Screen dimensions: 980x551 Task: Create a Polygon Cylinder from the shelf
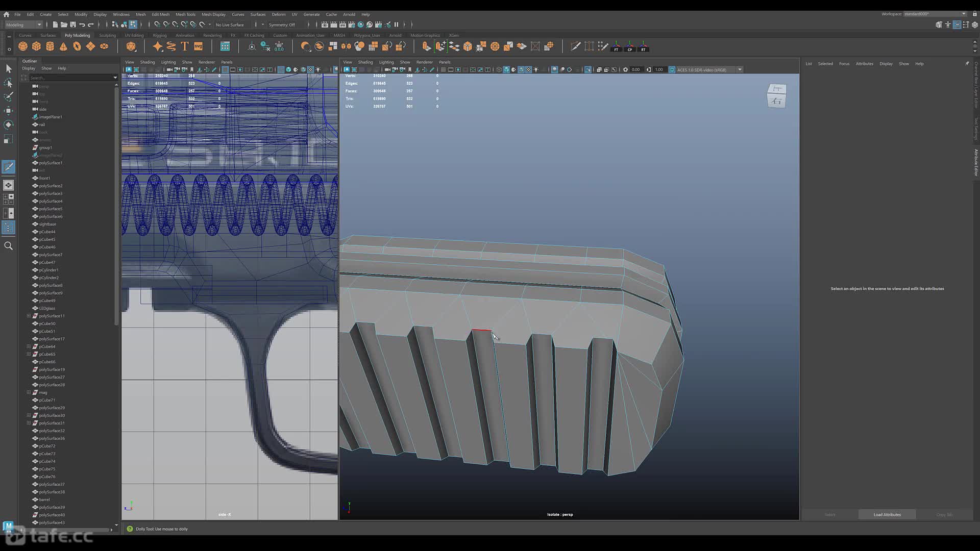(50, 46)
